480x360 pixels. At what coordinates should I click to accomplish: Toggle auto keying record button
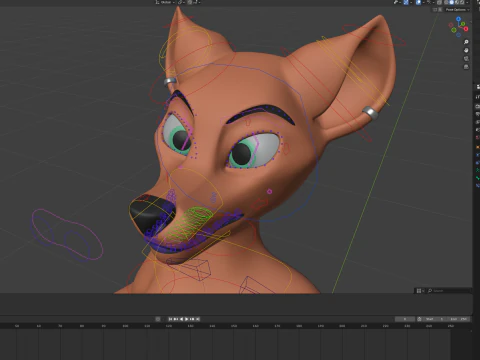pos(158,319)
